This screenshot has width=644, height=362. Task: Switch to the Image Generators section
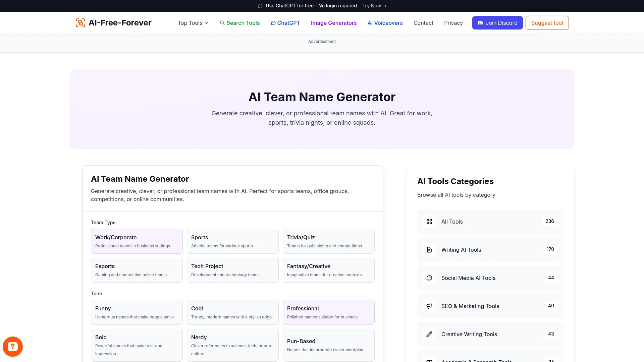click(333, 23)
